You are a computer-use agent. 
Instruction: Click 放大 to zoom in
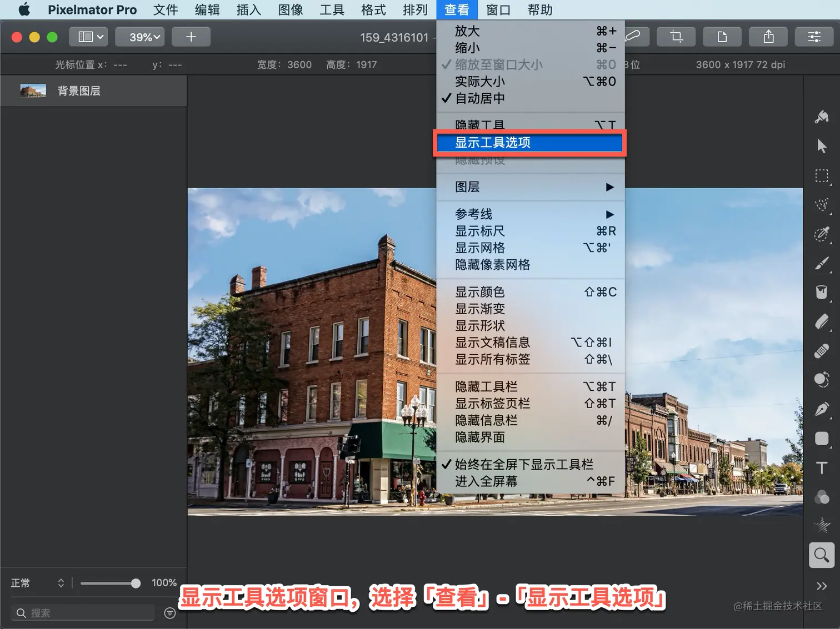pyautogui.click(x=531, y=31)
